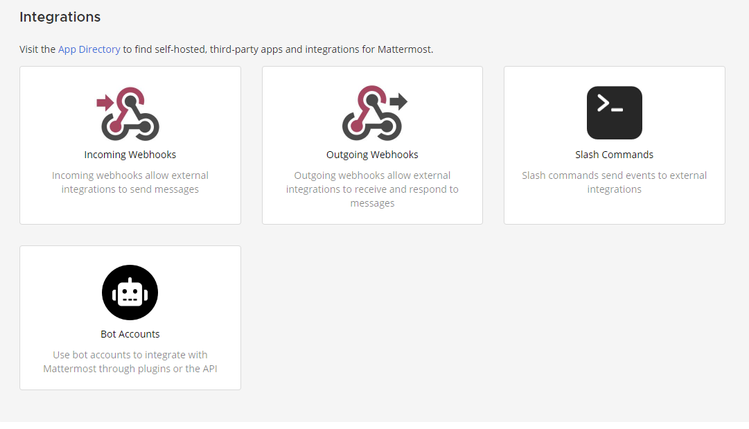Image resolution: width=749 pixels, height=429 pixels.
Task: Open the Incoming Webhooks title
Action: [x=130, y=155]
